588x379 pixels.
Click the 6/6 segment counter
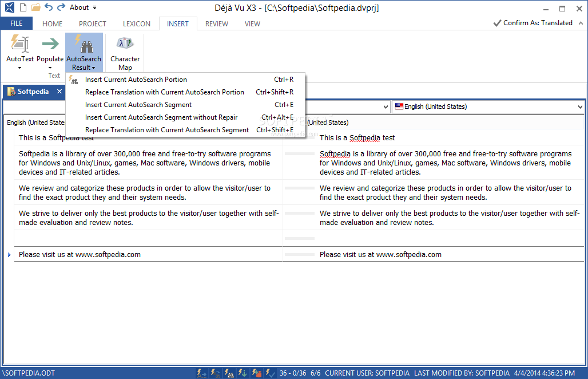pos(315,373)
